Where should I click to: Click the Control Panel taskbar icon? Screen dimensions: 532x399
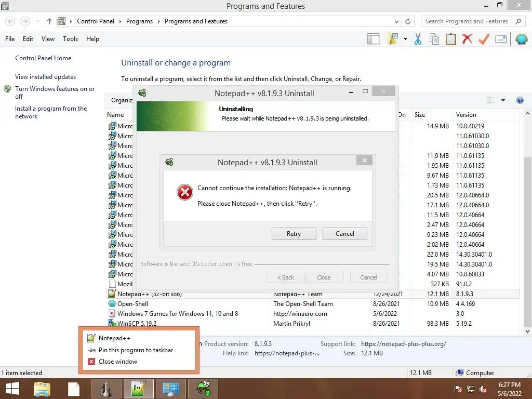tap(170, 389)
